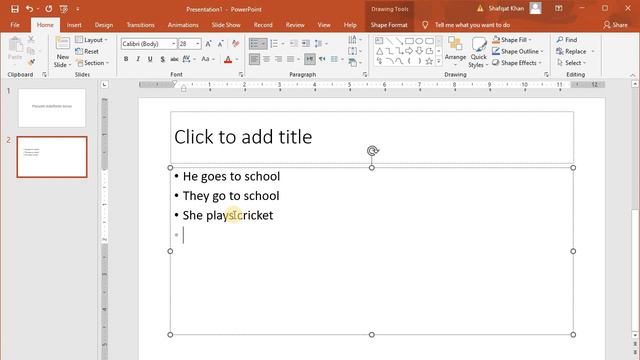Pick the Down Arrow shape
640x360 pixels.
(419, 51)
